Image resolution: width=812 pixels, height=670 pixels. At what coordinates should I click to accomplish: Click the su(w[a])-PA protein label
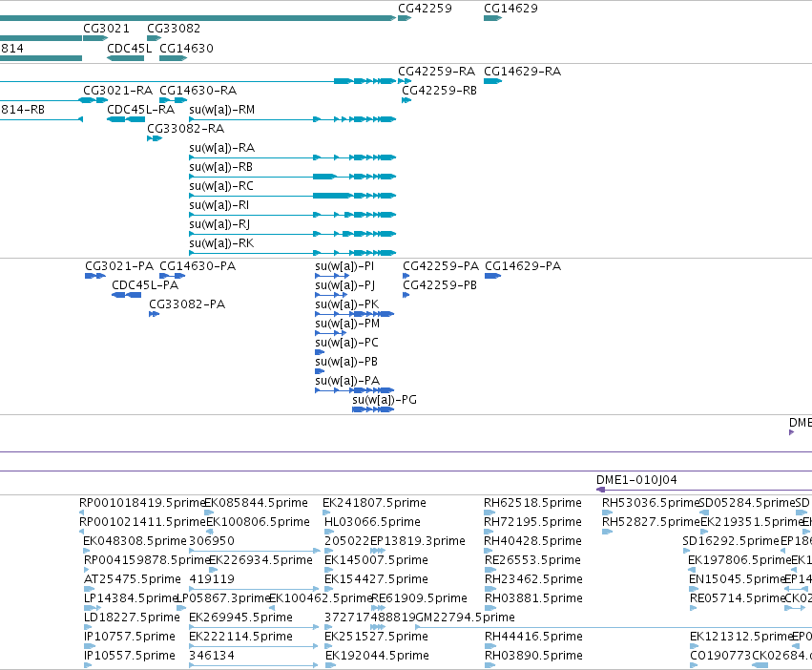(347, 381)
